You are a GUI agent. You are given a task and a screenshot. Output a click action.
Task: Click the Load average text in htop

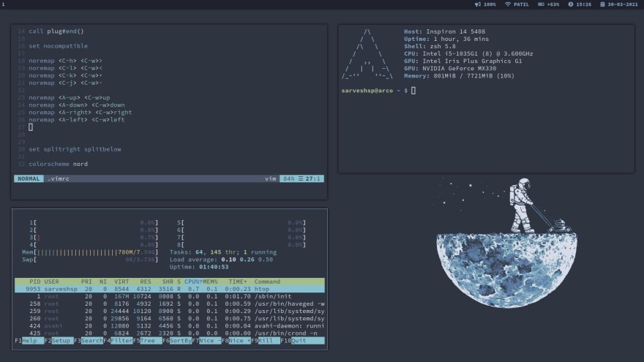coord(221,260)
